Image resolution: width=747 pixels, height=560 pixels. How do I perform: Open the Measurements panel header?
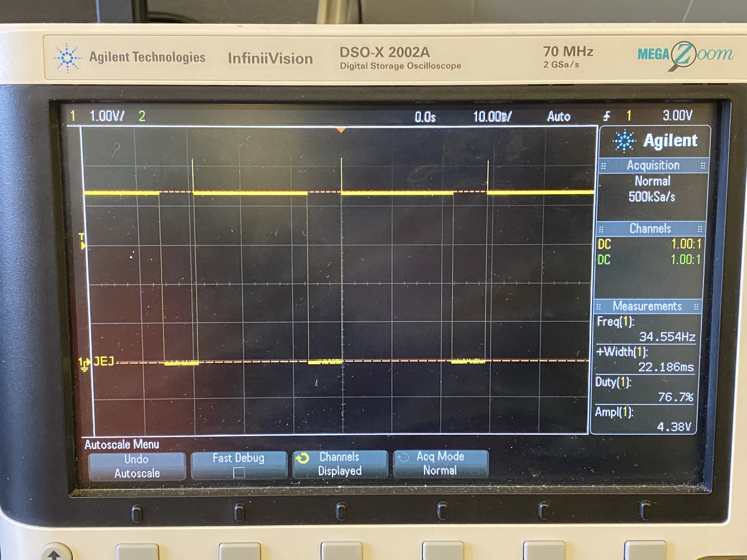pyautogui.click(x=647, y=306)
